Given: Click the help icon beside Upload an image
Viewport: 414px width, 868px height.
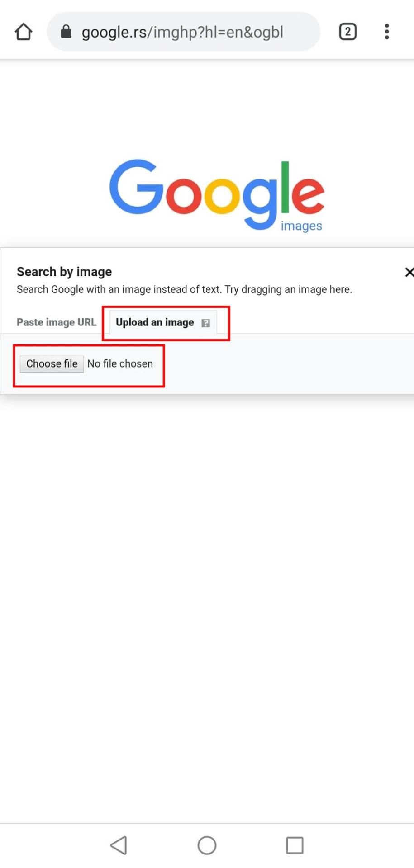Looking at the screenshot, I should click(x=206, y=322).
